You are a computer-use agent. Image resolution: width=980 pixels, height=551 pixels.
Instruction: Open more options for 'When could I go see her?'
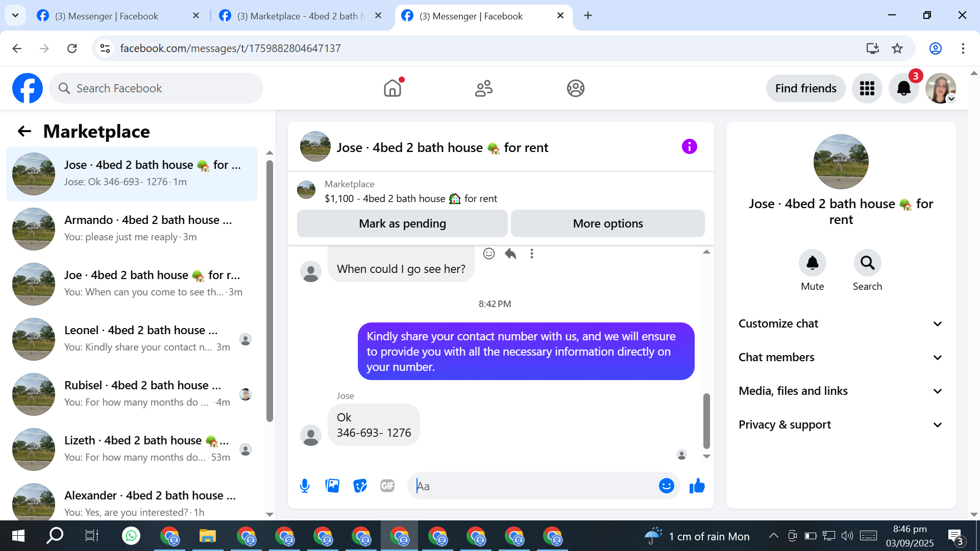(532, 254)
